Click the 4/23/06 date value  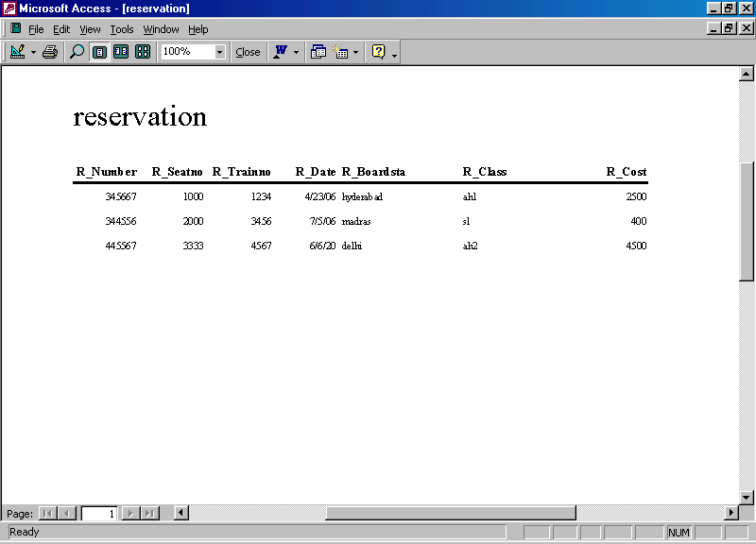point(320,196)
